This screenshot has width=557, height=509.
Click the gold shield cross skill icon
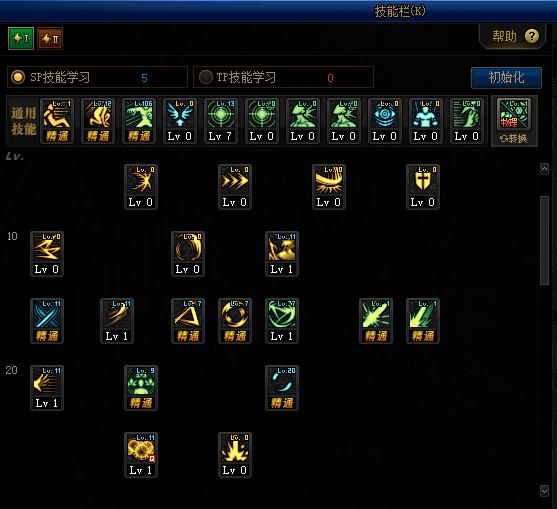pyautogui.click(x=423, y=187)
